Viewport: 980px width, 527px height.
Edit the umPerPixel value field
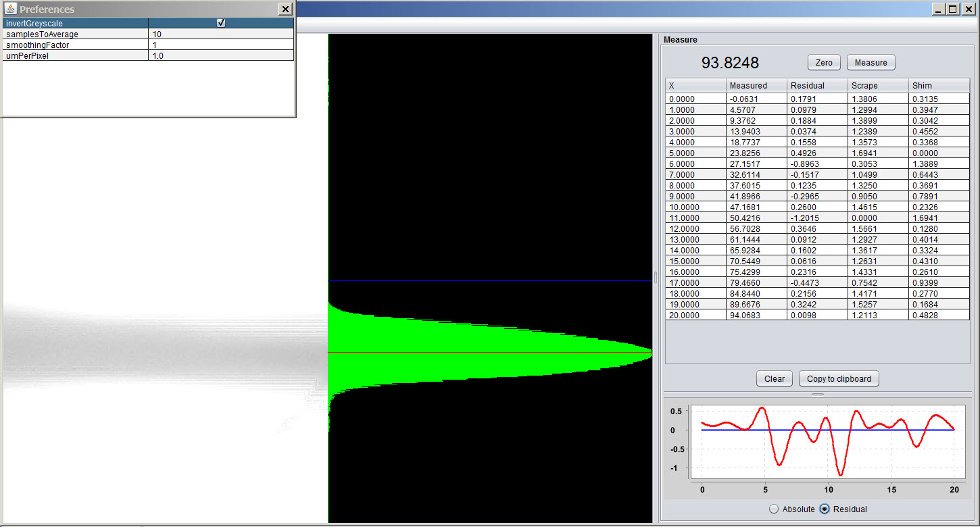tap(221, 55)
